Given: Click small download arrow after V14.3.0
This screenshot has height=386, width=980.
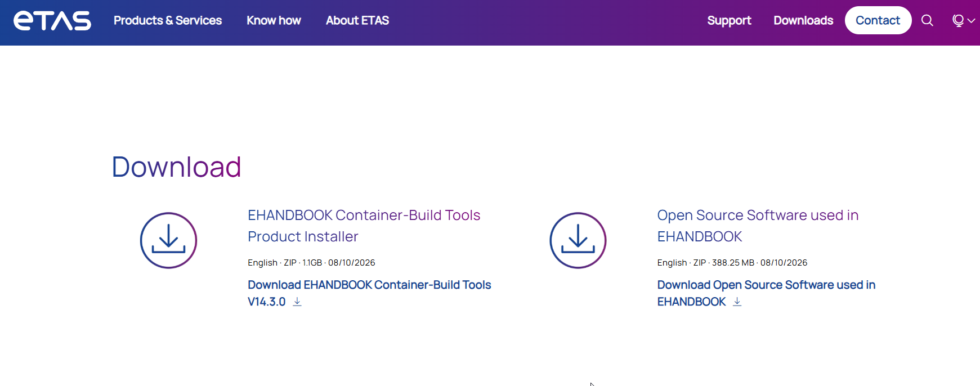Looking at the screenshot, I should point(297,302).
